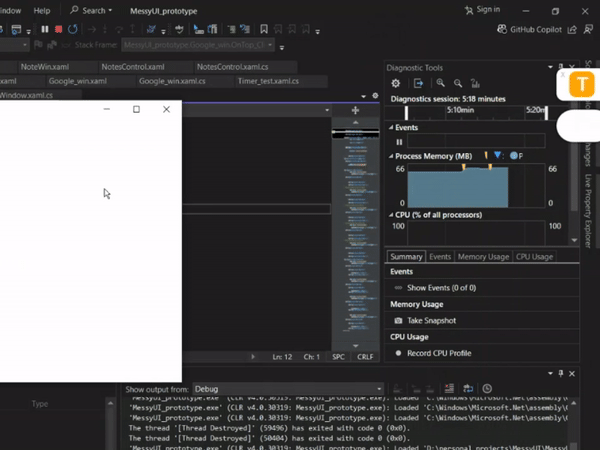Click the outdent lines toolbar icon
600x450 pixels.
[x=232, y=29]
